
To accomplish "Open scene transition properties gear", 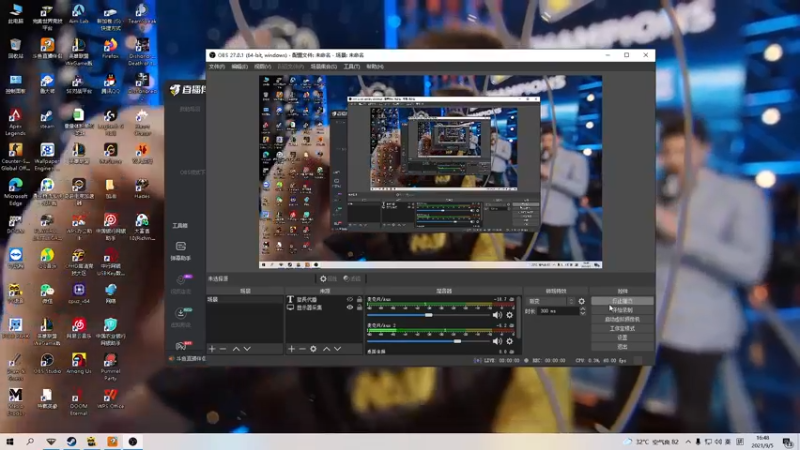I will [582, 302].
